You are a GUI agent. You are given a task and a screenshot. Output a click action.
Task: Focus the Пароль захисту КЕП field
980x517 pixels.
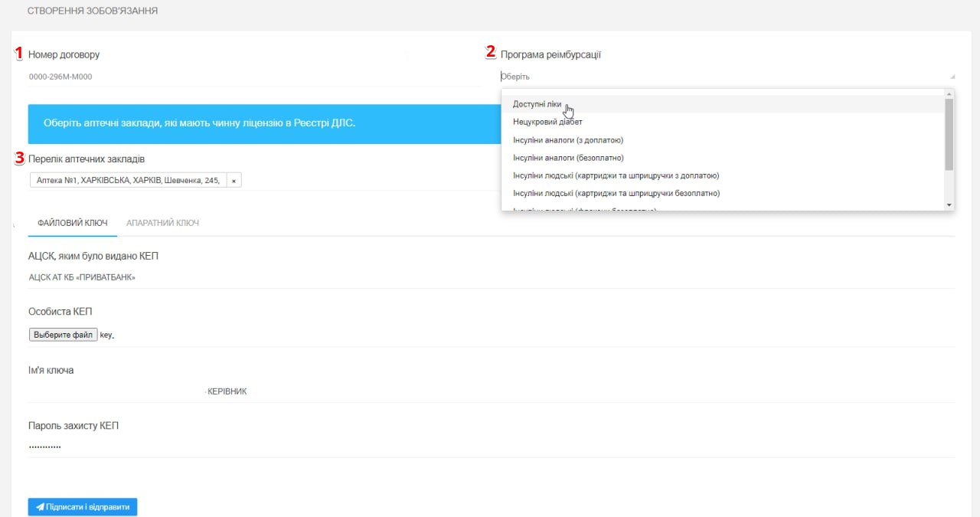[x=490, y=446]
